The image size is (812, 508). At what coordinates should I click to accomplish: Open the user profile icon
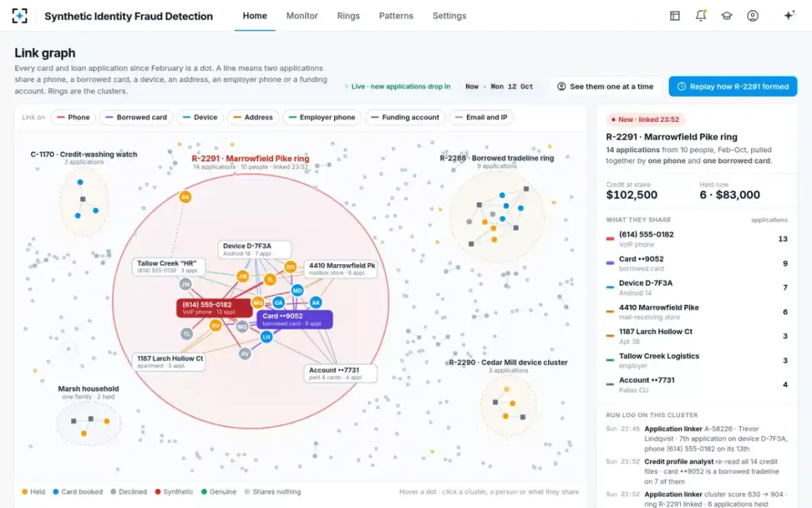tap(752, 16)
